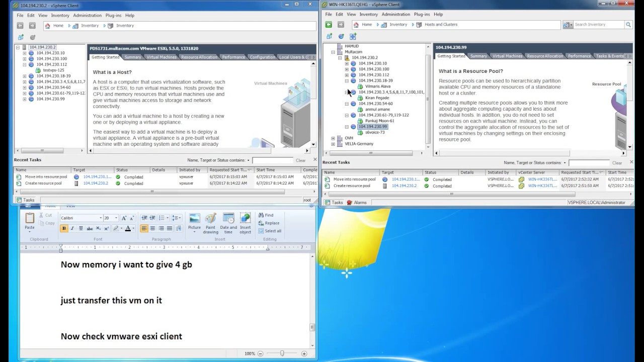Image resolution: width=644 pixels, height=362 pixels.
Task: Open paragraph settings icon in WordPad
Action: (178, 228)
